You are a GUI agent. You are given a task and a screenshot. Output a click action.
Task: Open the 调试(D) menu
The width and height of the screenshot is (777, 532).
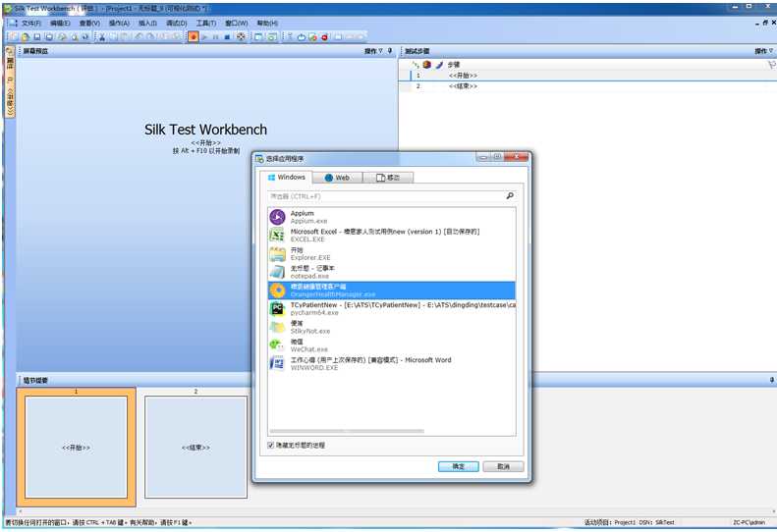[177, 23]
